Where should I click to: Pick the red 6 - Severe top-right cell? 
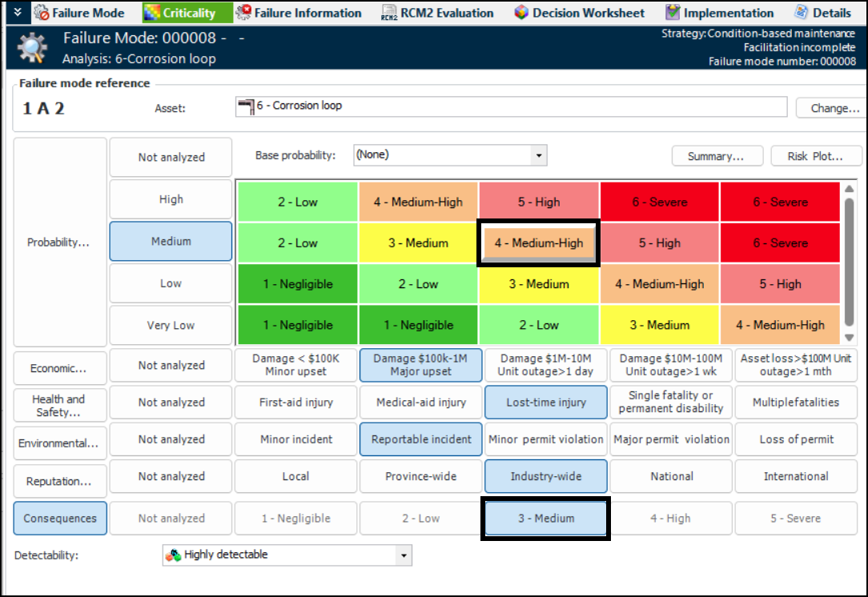(x=779, y=202)
